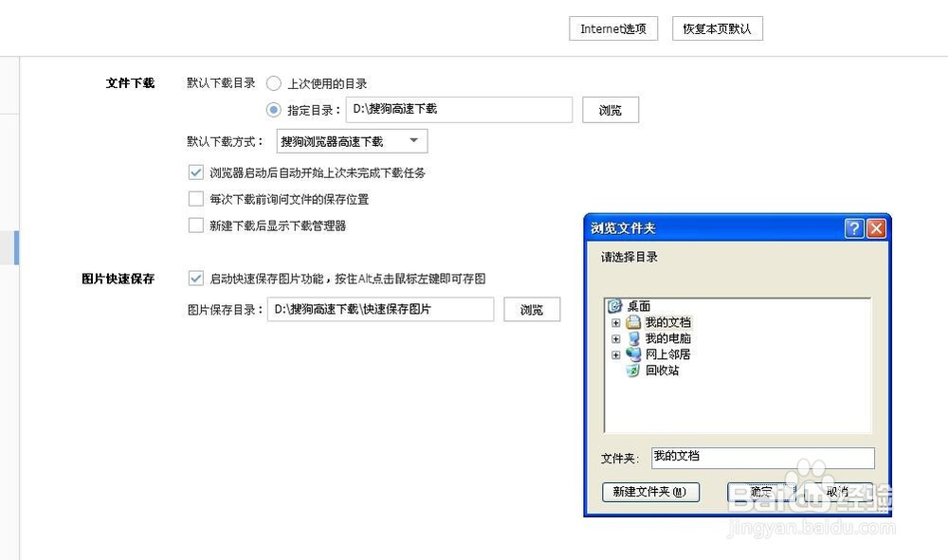
Task: Expand 网上邻居 tree node
Action: coord(615,354)
